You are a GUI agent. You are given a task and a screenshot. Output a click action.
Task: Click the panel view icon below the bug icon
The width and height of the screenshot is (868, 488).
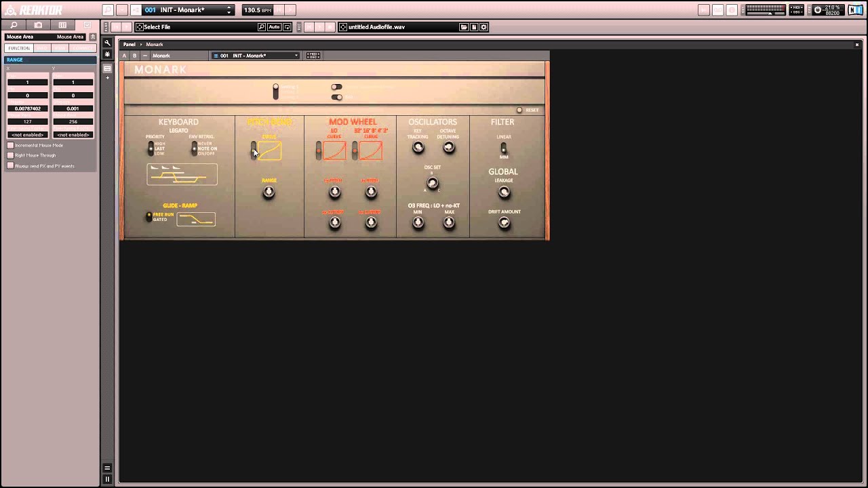click(x=107, y=68)
